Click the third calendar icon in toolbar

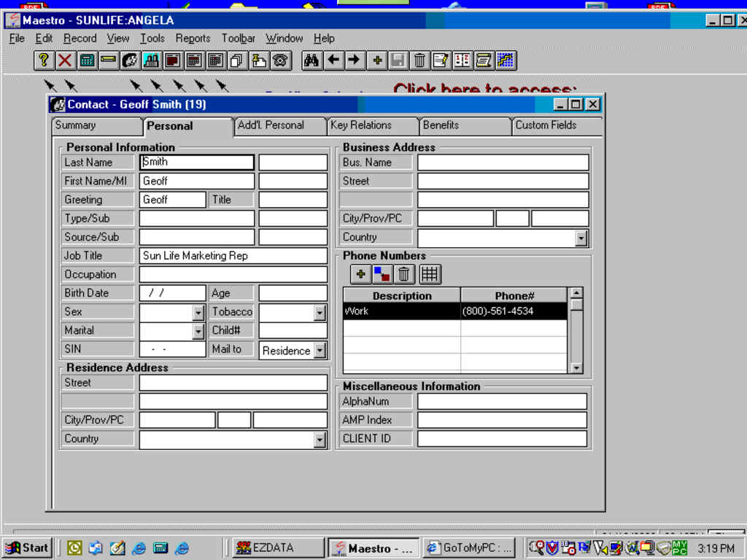[215, 61]
